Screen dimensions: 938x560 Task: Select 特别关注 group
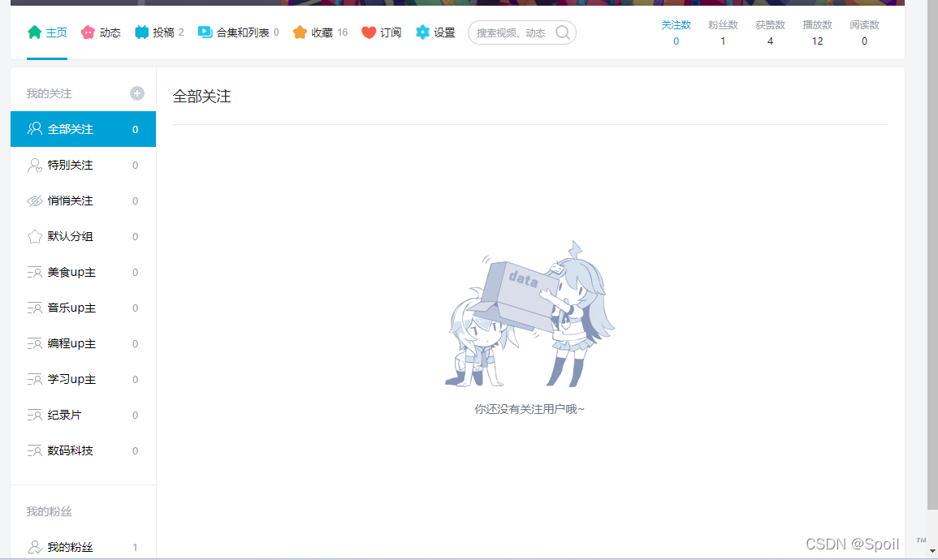point(83,165)
